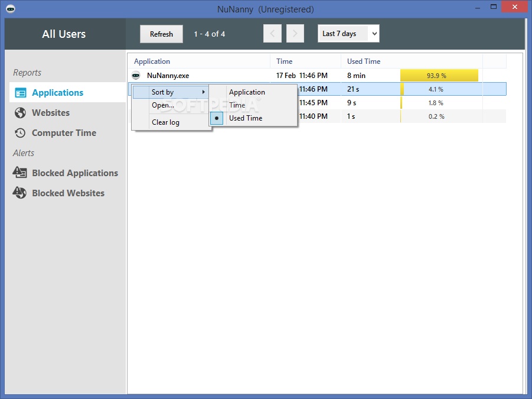Click the 8 min used time cell
The height and width of the screenshot is (399, 532).
[356, 76]
